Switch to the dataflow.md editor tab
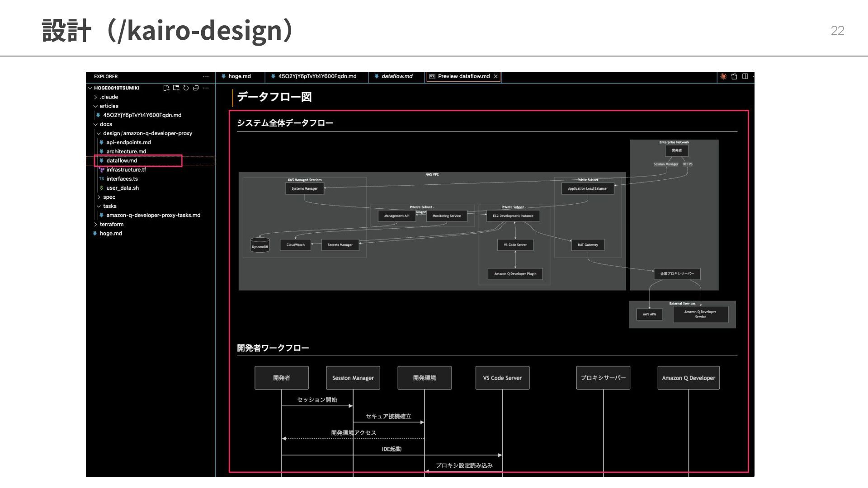Image resolution: width=868 pixels, height=488 pixels. [396, 76]
